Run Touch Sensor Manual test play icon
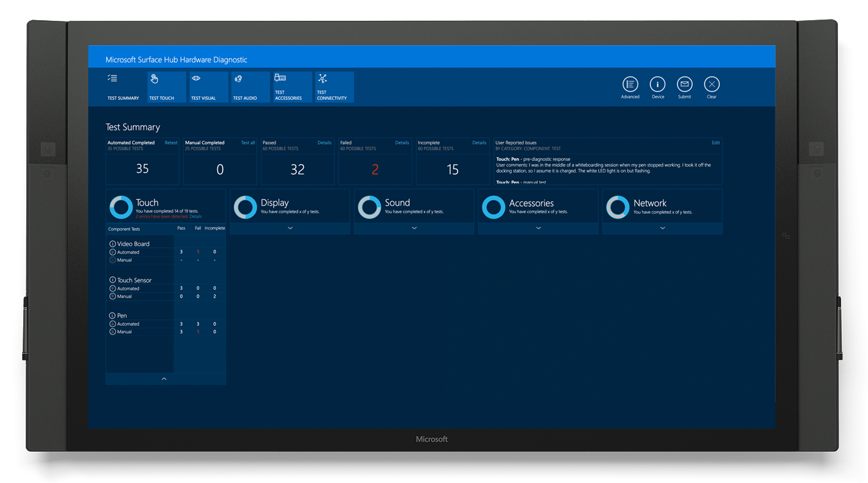The width and height of the screenshot is (868, 483). tap(113, 296)
